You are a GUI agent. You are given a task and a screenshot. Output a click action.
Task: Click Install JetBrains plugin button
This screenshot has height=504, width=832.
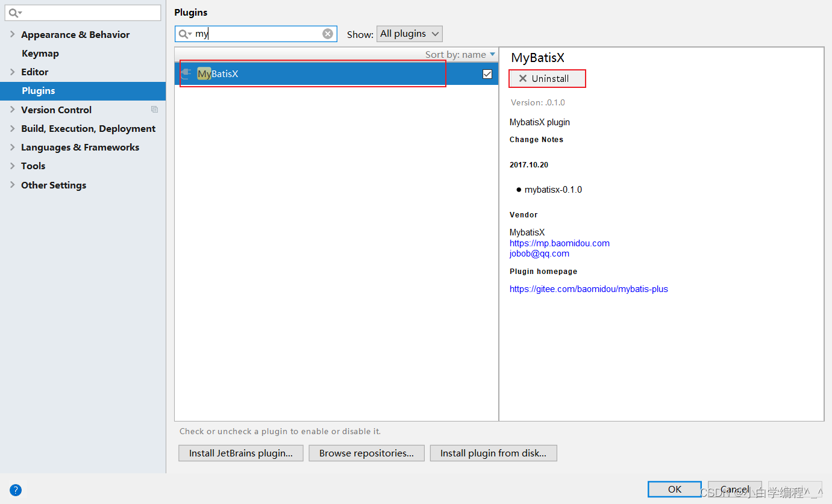pyautogui.click(x=241, y=453)
